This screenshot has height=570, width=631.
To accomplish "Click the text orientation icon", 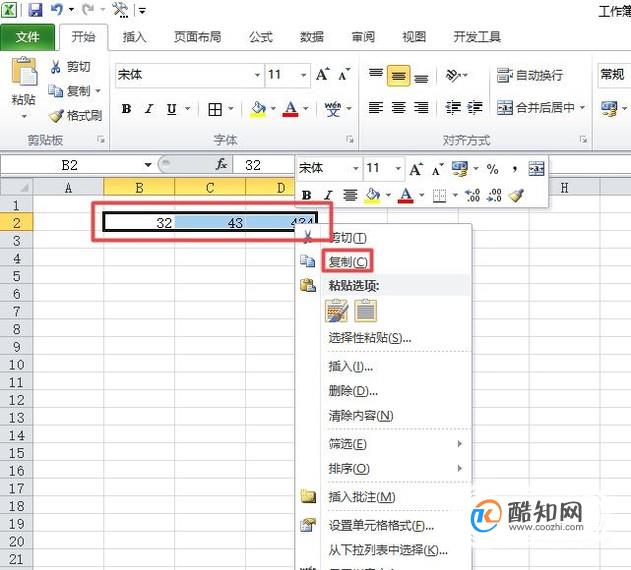I will coord(453,75).
